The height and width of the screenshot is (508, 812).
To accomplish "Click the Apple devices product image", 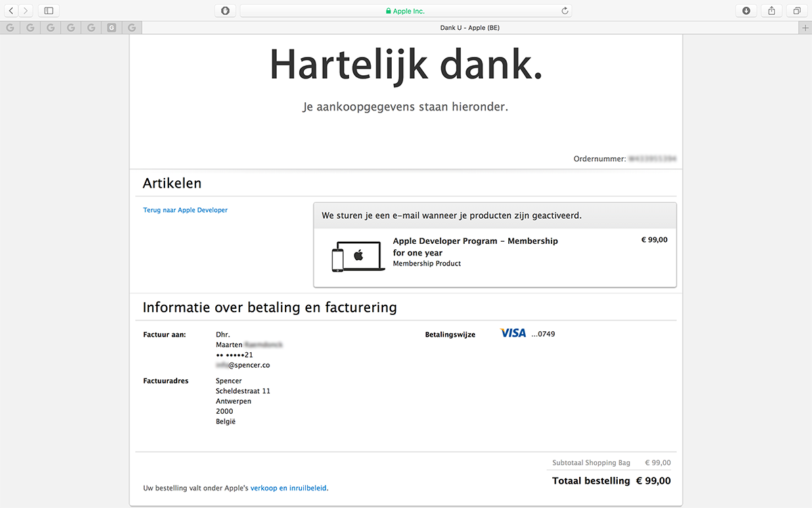I will tap(358, 257).
